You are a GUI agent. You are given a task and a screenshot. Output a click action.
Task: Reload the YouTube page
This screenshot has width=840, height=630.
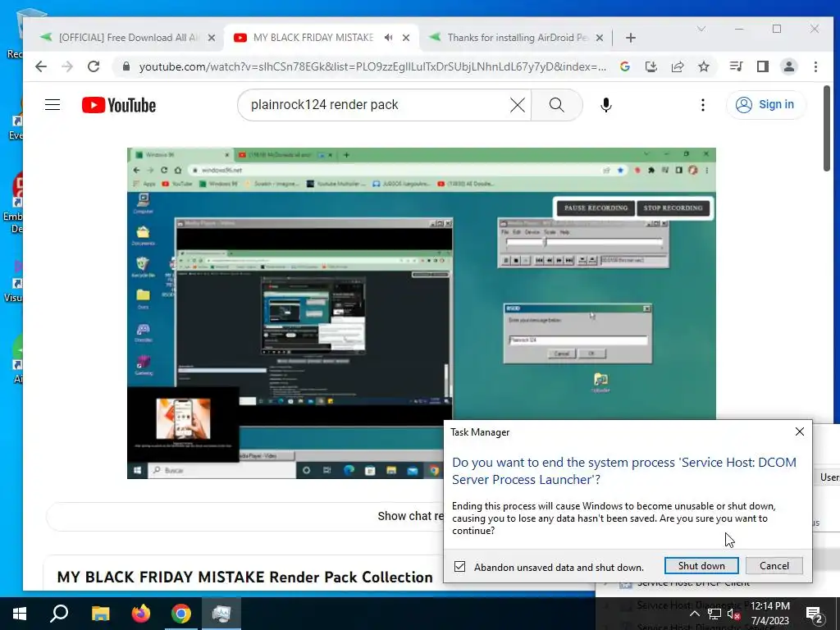(94, 66)
